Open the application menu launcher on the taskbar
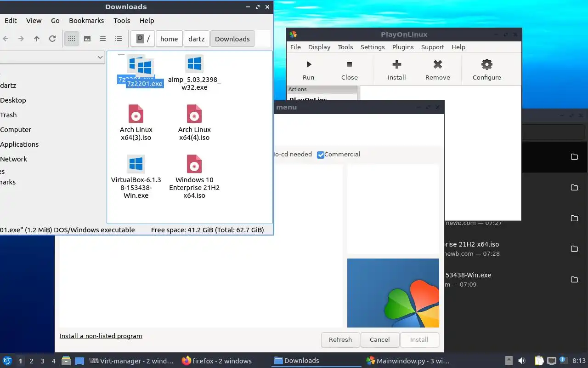This screenshot has height=368, width=588. pos(7,361)
